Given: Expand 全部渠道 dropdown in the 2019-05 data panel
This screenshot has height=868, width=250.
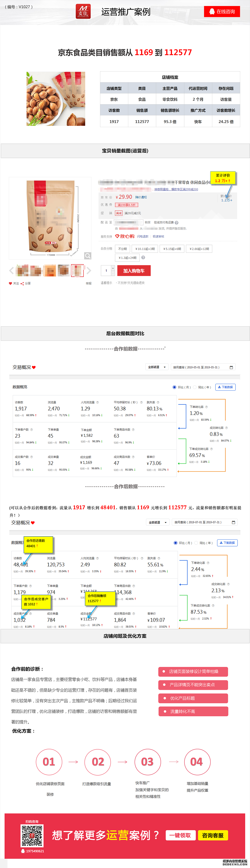Looking at the screenshot, I should 157,367.
